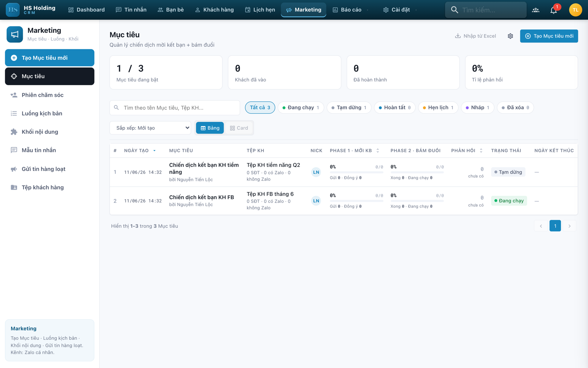
Task: Click Khách đã vào stat card
Action: pyautogui.click(x=284, y=72)
